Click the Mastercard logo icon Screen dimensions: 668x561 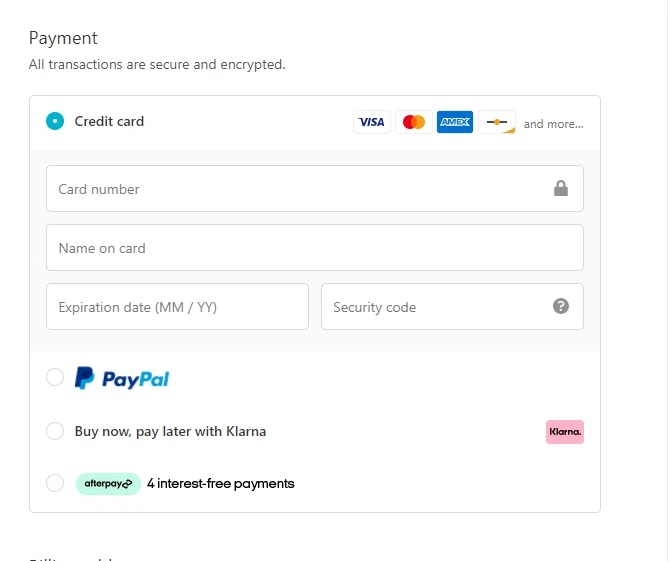click(413, 122)
